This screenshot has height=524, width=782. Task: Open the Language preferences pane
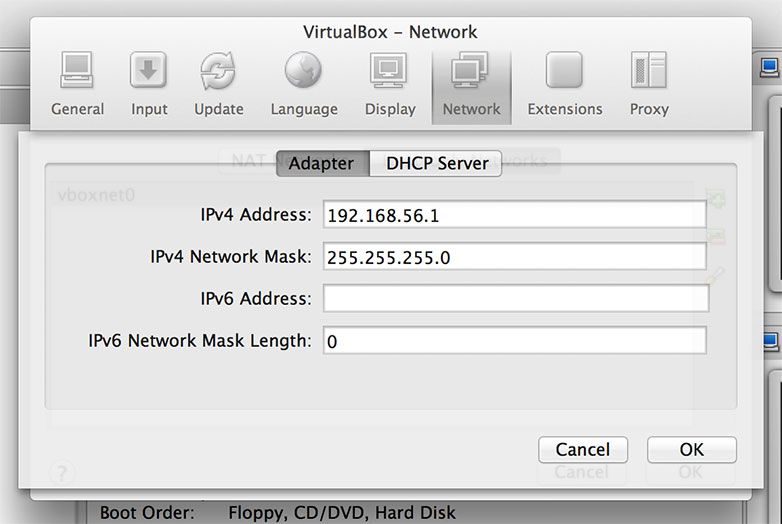click(304, 84)
